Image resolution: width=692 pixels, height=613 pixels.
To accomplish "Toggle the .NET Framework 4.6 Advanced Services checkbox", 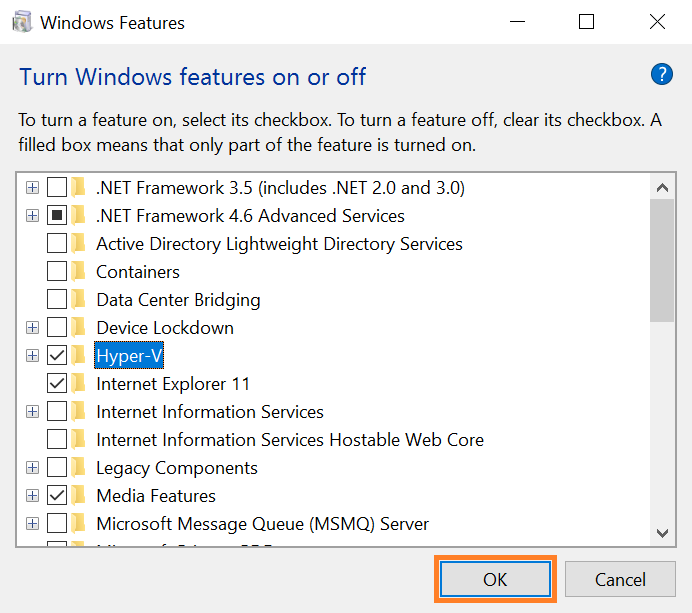I will click(57, 215).
